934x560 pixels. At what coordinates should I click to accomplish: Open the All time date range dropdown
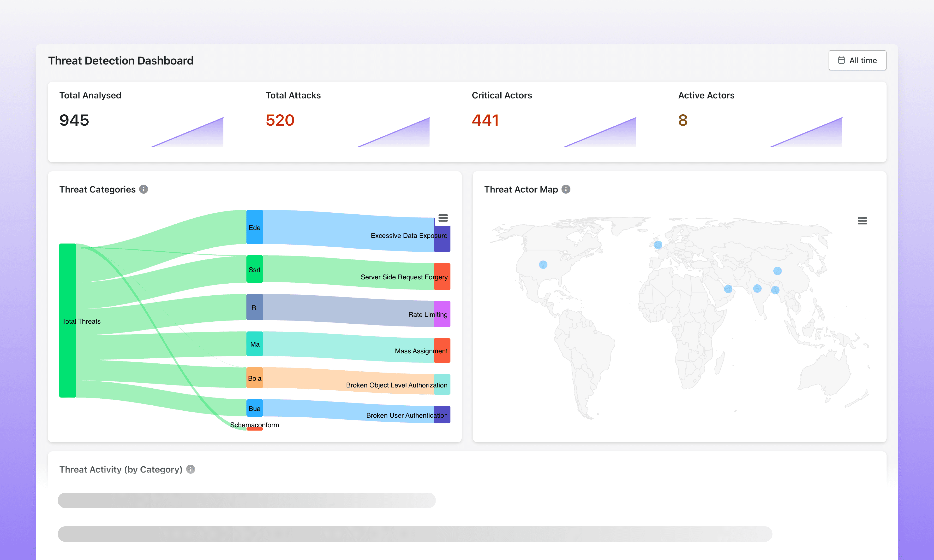[x=857, y=60]
